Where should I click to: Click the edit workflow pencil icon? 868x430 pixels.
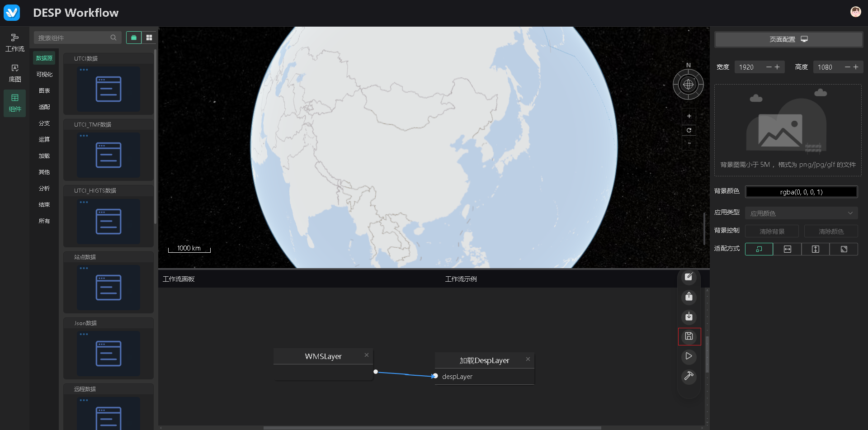point(689,277)
